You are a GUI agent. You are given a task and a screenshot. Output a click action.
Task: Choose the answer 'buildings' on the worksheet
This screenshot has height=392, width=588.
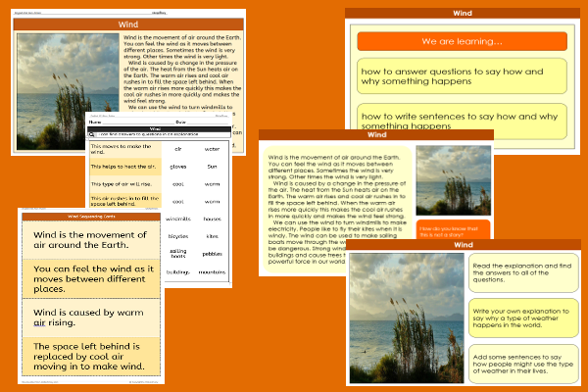tap(178, 272)
